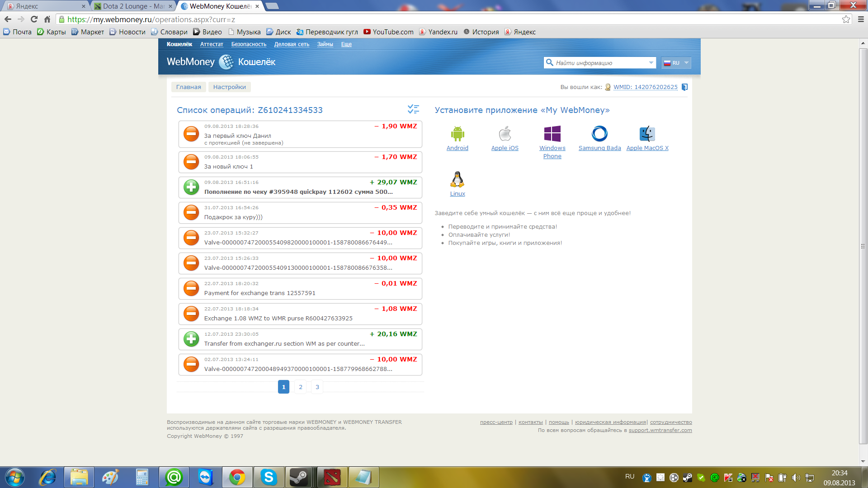Open Skype from the taskbar

click(x=269, y=477)
